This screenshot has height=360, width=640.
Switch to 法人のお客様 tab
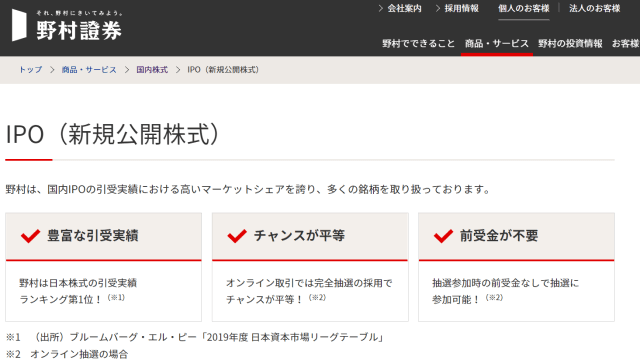[595, 8]
